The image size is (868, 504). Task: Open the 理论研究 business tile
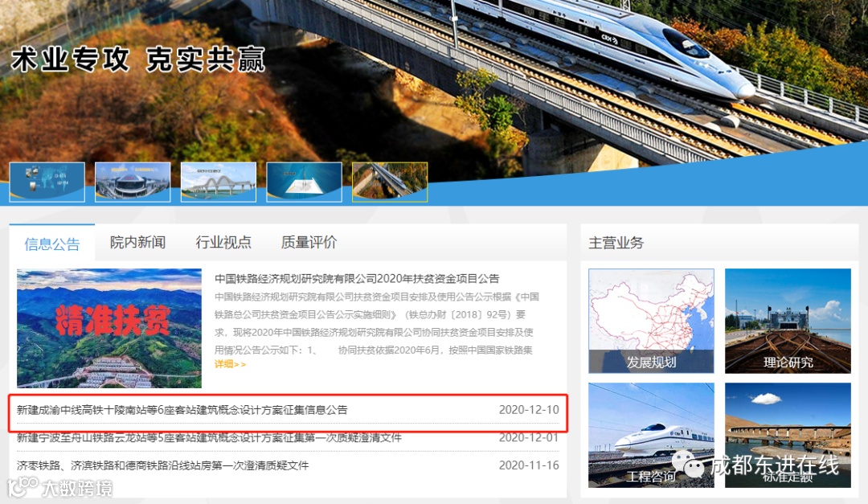[788, 322]
